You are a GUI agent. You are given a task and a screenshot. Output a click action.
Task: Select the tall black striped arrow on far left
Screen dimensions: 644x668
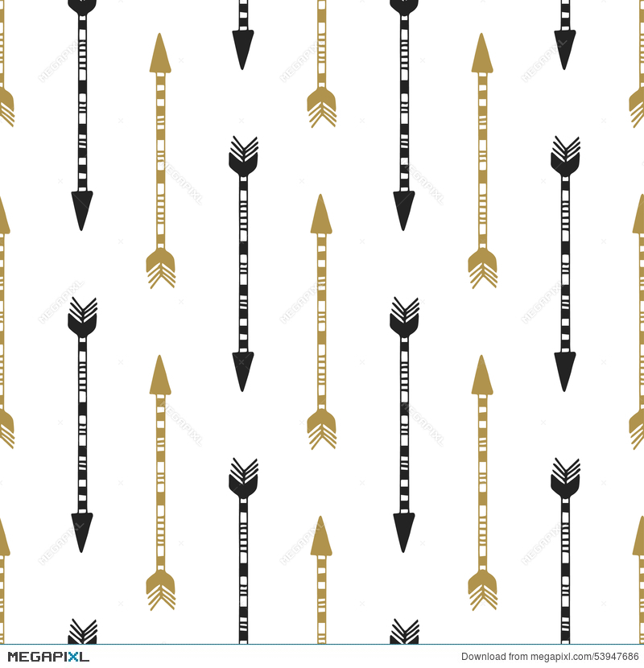pyautogui.click(x=80, y=113)
